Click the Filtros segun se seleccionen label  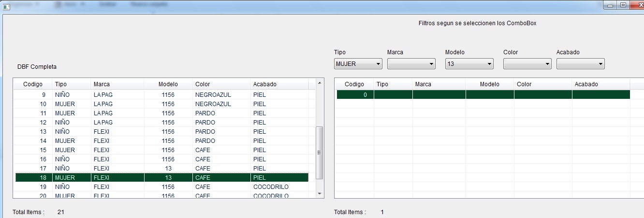pyautogui.click(x=477, y=23)
